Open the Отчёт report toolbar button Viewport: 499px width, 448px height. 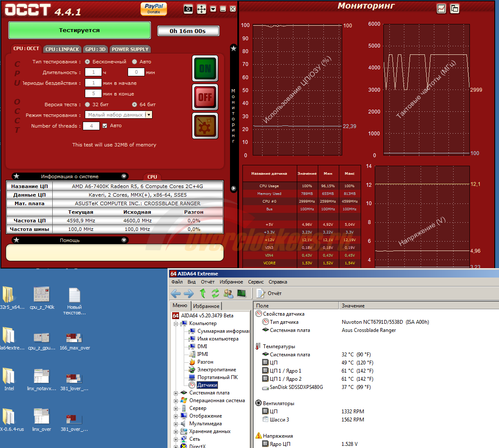pos(269,293)
